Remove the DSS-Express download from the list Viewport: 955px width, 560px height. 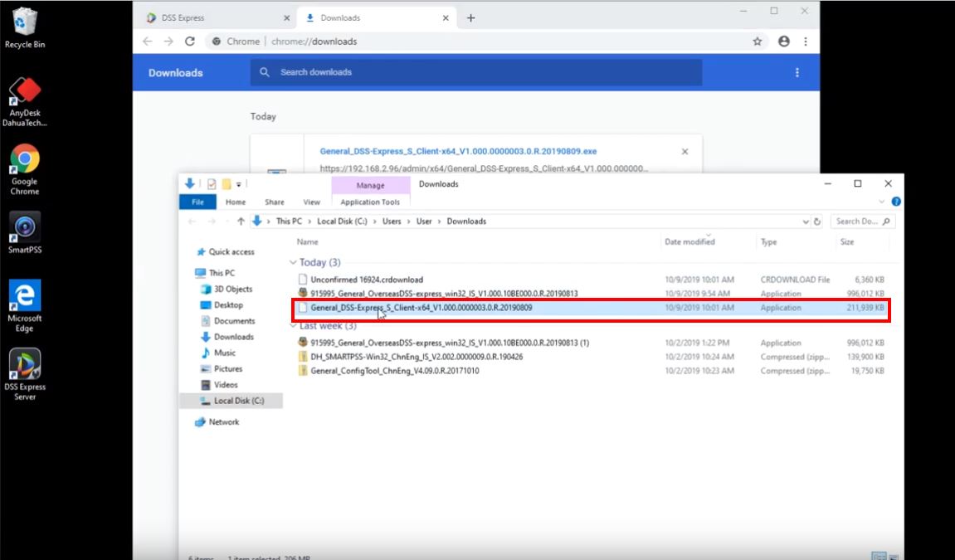tap(685, 152)
